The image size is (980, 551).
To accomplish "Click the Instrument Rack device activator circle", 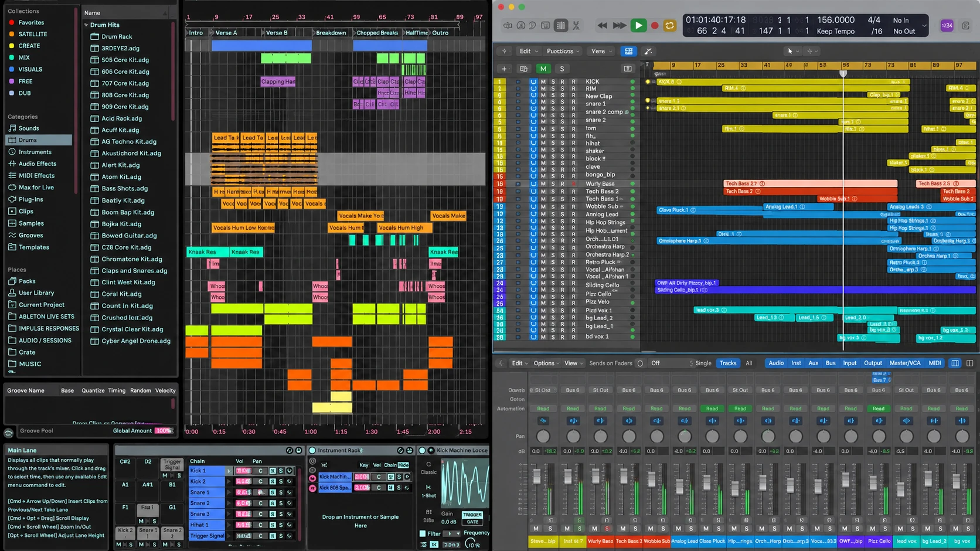I will (312, 450).
